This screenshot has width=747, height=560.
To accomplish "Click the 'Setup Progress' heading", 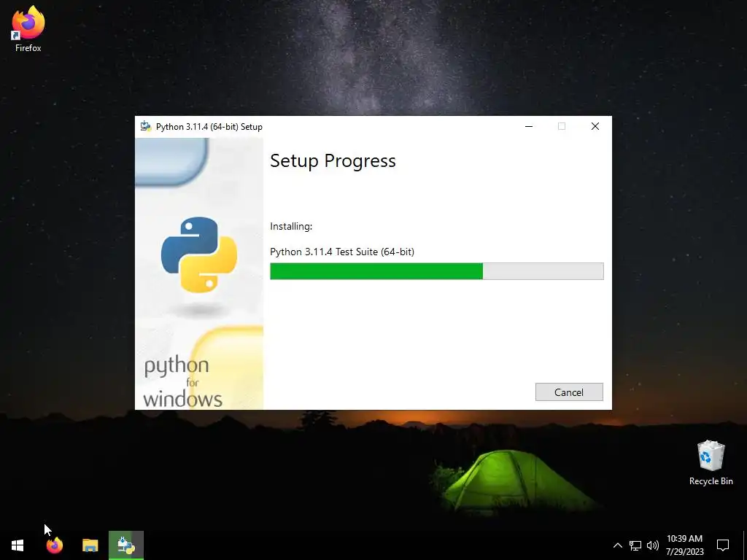I will pyautogui.click(x=333, y=161).
